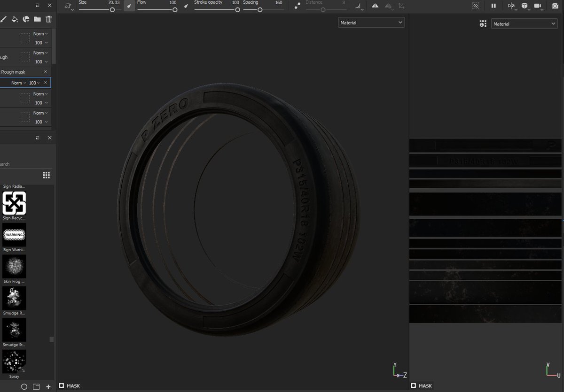Remove the selected mask sub-effect
Viewport: 564px width, 392px height.
pos(46,83)
